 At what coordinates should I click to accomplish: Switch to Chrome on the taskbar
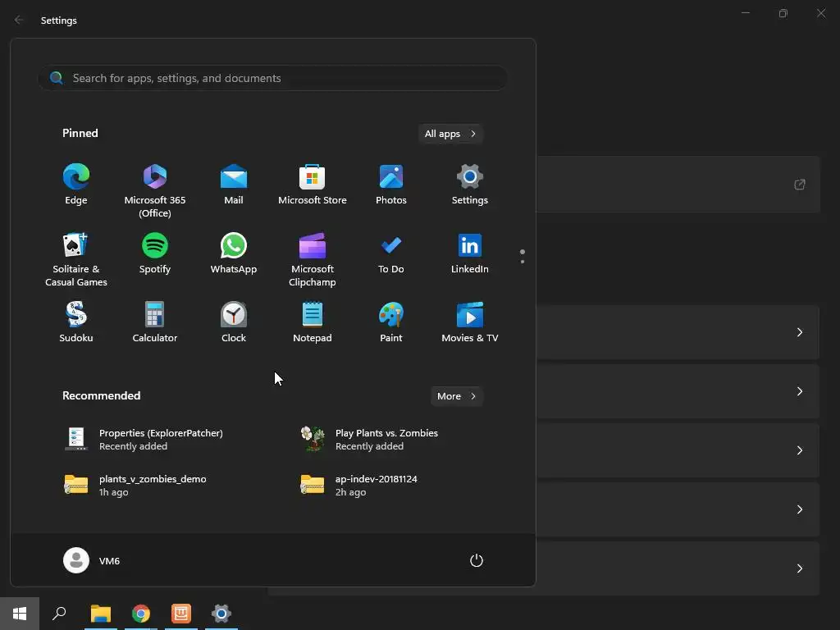pyautogui.click(x=141, y=614)
